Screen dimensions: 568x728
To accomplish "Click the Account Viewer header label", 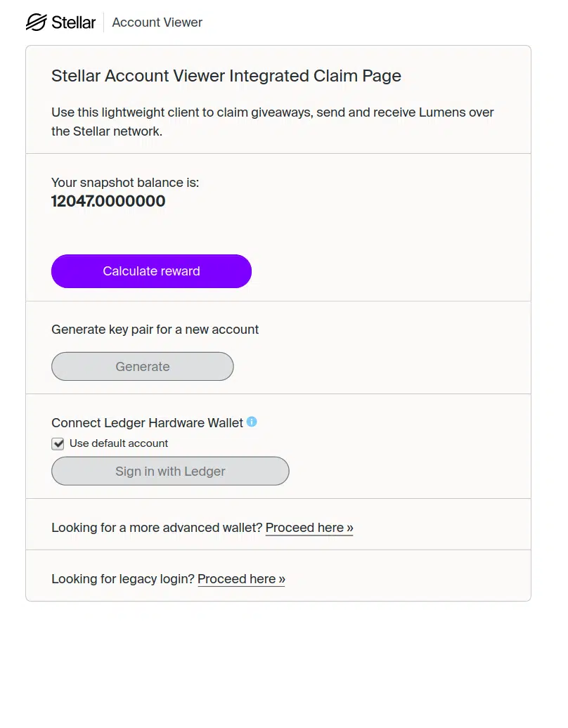I will tap(156, 22).
